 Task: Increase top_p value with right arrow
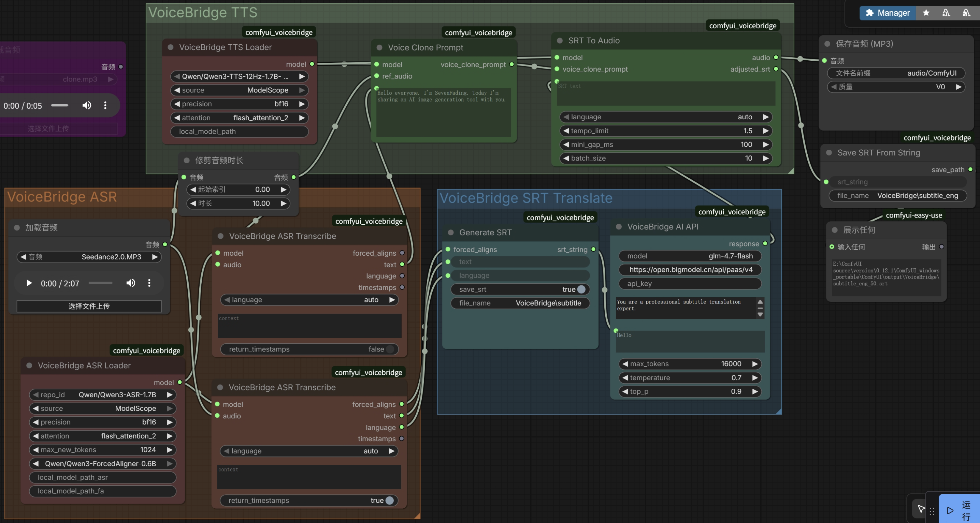click(x=755, y=391)
